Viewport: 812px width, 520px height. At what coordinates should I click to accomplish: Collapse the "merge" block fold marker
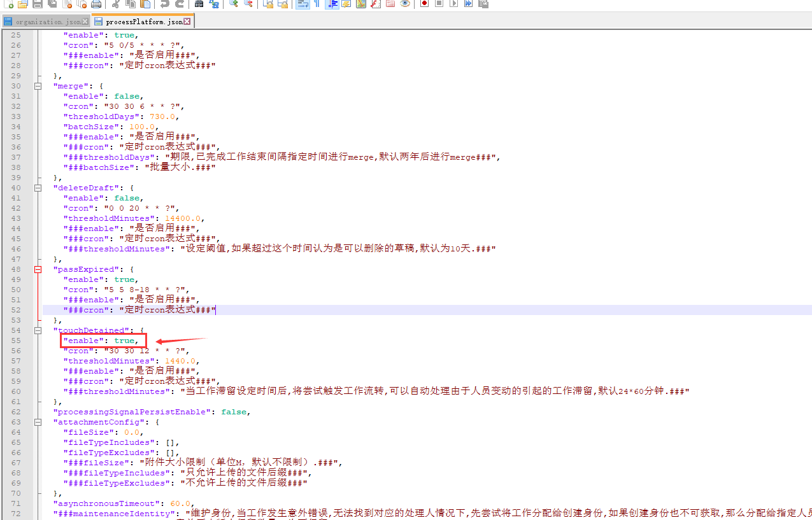(x=38, y=86)
